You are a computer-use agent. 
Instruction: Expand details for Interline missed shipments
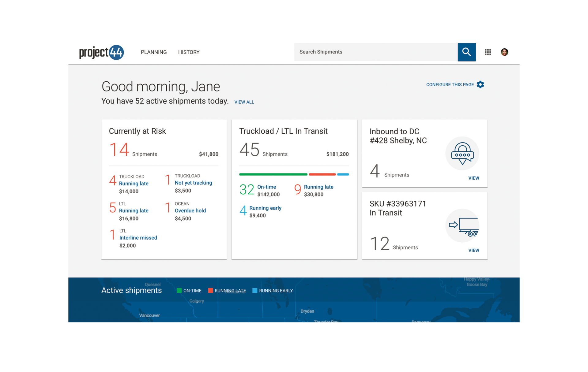138,237
